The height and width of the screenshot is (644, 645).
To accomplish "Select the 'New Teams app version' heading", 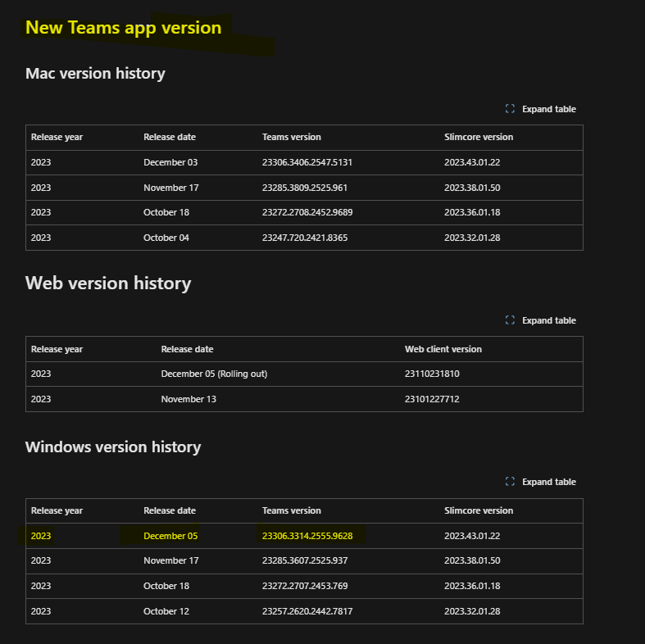I will (x=124, y=28).
